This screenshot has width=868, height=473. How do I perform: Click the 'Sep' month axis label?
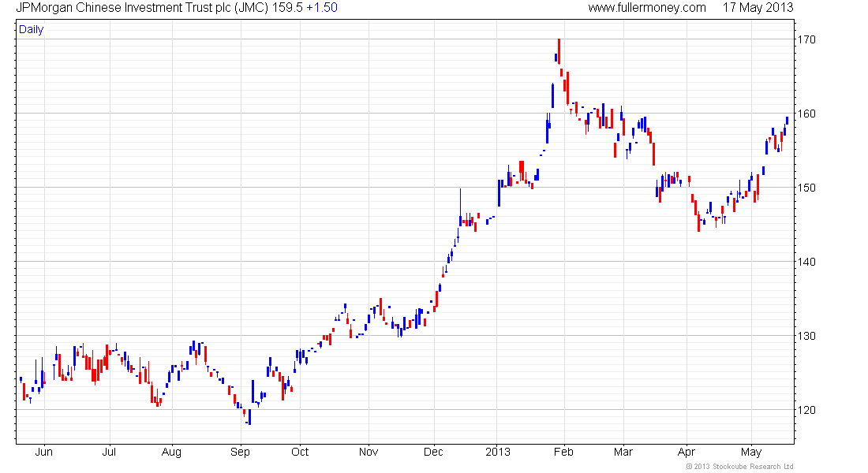tap(240, 453)
